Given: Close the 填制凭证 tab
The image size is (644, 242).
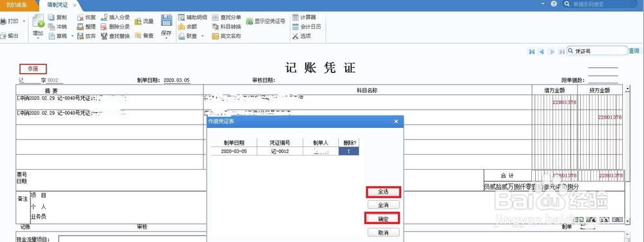Looking at the screenshot, I should (x=74, y=5).
